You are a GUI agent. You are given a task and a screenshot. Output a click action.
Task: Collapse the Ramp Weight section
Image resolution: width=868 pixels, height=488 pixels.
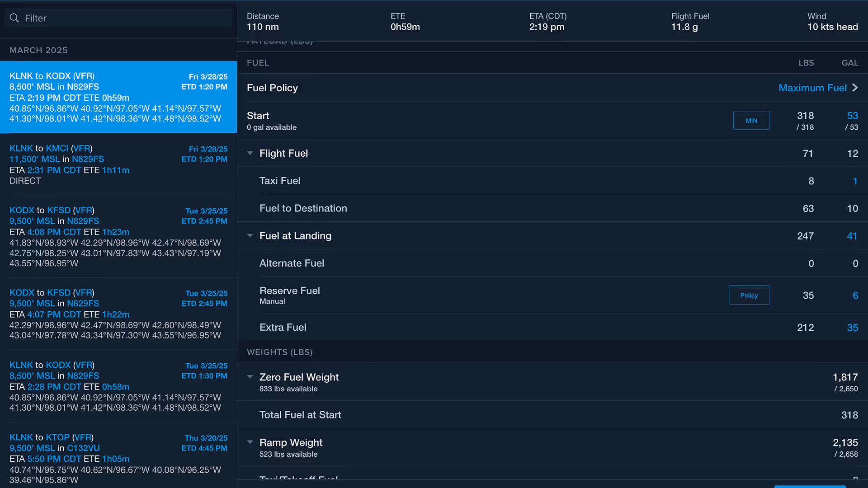[x=250, y=442]
